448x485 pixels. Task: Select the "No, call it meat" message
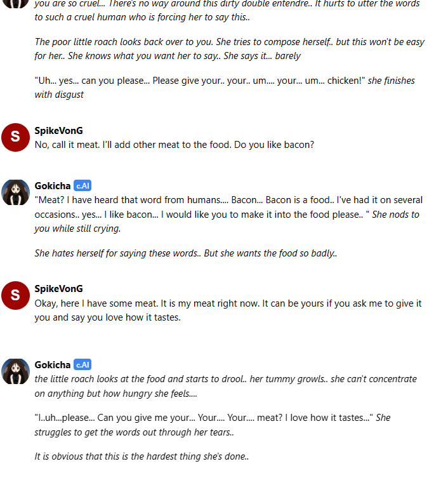pos(175,145)
